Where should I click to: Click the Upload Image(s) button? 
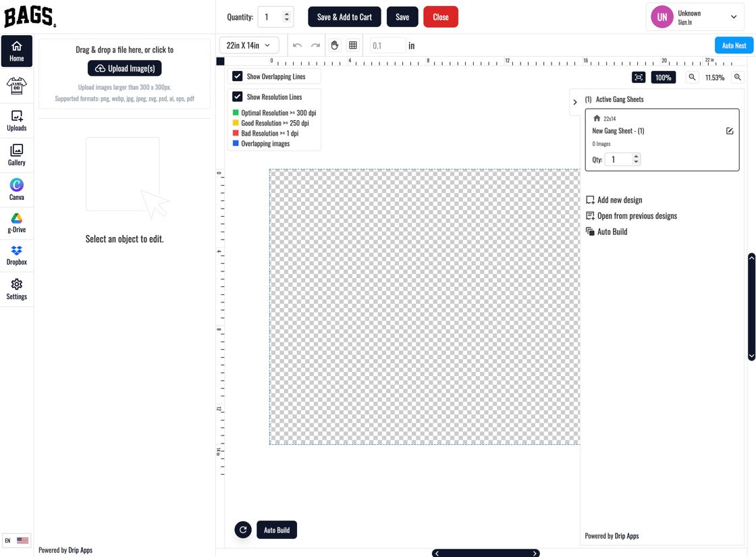point(124,68)
